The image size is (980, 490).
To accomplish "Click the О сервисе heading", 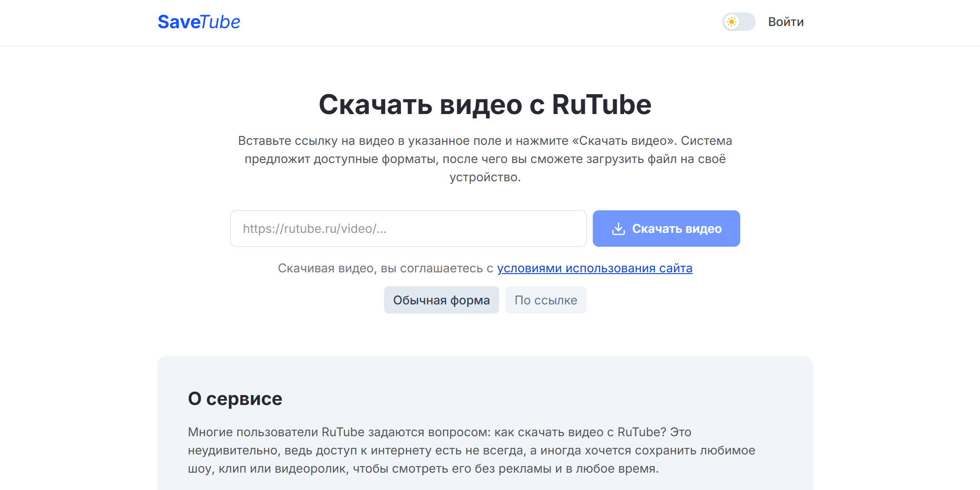I will coord(235,399).
